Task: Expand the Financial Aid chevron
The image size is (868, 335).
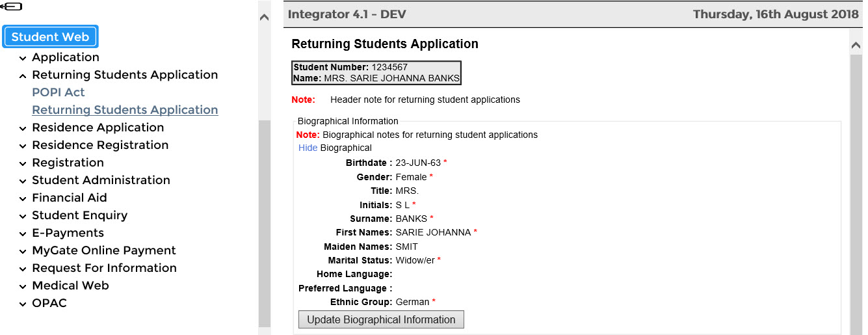Action: click(x=23, y=198)
